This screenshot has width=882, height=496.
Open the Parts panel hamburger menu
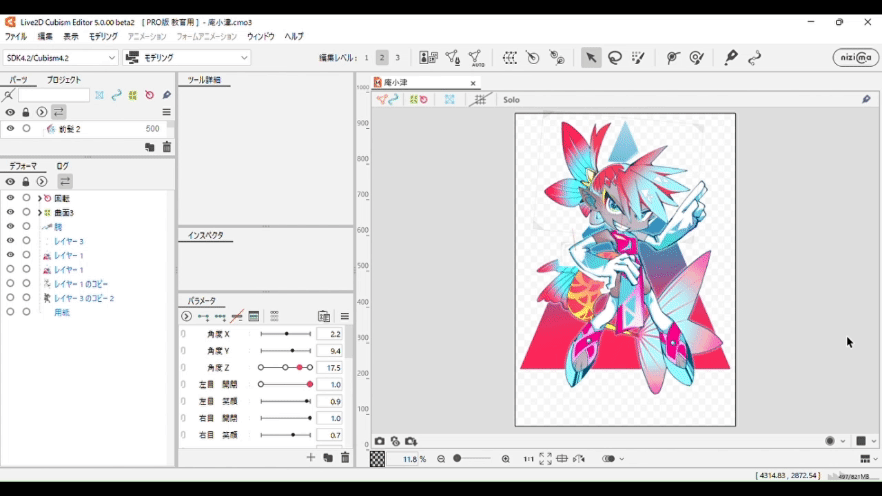166,112
